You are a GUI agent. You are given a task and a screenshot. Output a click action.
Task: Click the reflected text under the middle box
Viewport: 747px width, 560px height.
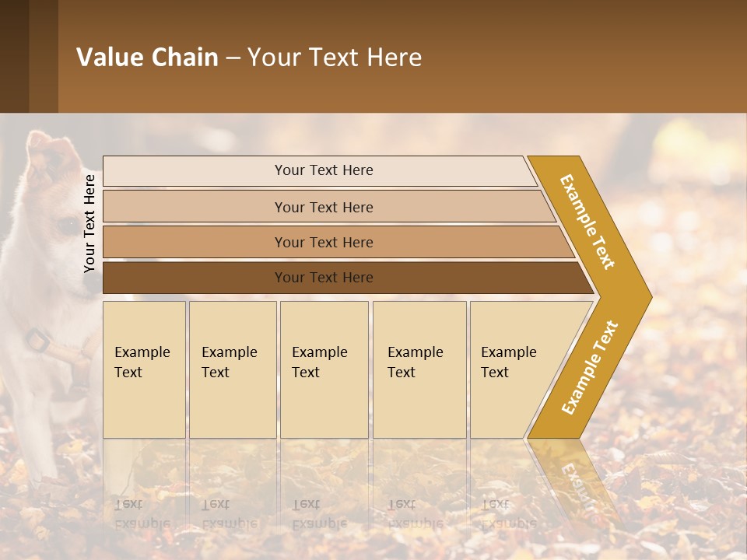point(319,513)
